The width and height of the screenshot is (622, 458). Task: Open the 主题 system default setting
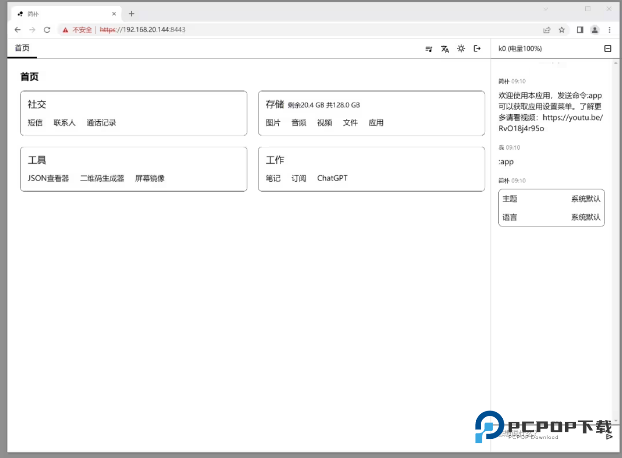click(x=585, y=199)
